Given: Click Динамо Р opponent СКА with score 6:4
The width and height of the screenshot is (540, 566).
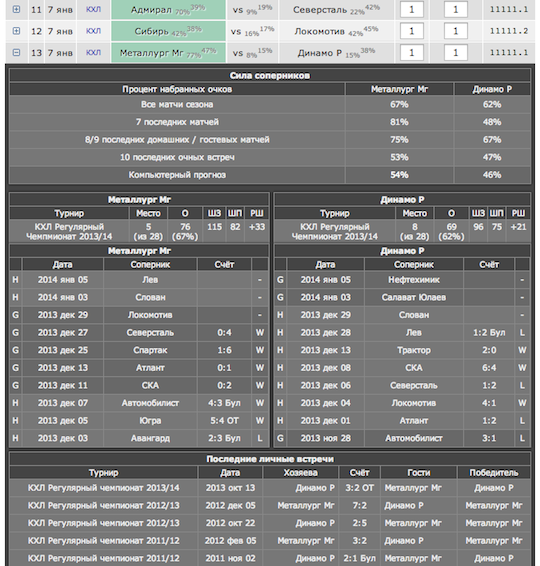Looking at the screenshot, I should [414, 368].
